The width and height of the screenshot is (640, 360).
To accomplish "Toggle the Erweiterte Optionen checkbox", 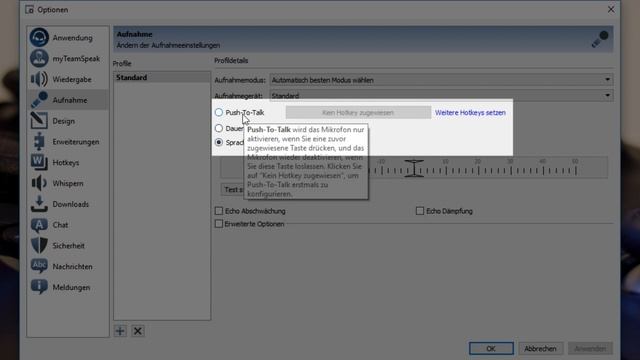I will pos(219,224).
